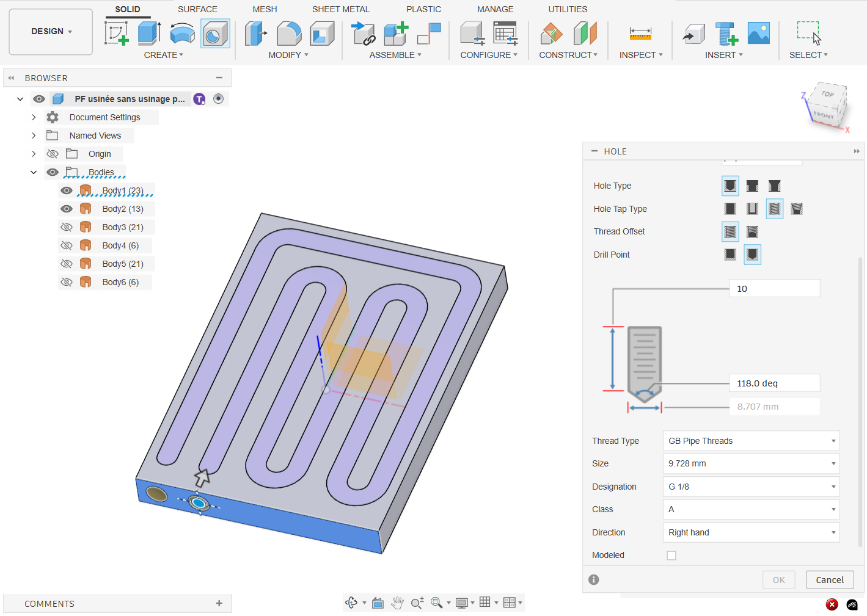
Task: Switch to the SURFACE tab
Action: pos(197,9)
